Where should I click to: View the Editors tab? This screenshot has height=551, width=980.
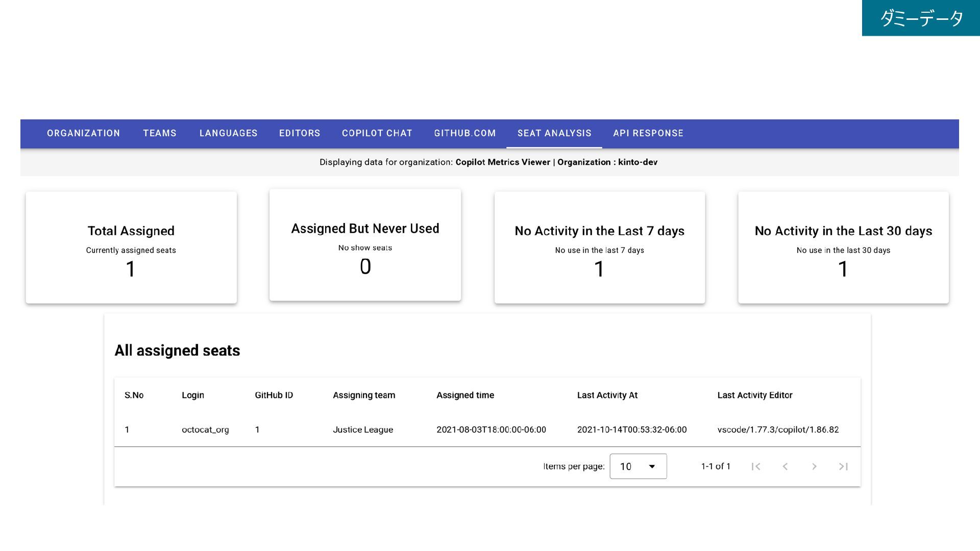pos(300,133)
